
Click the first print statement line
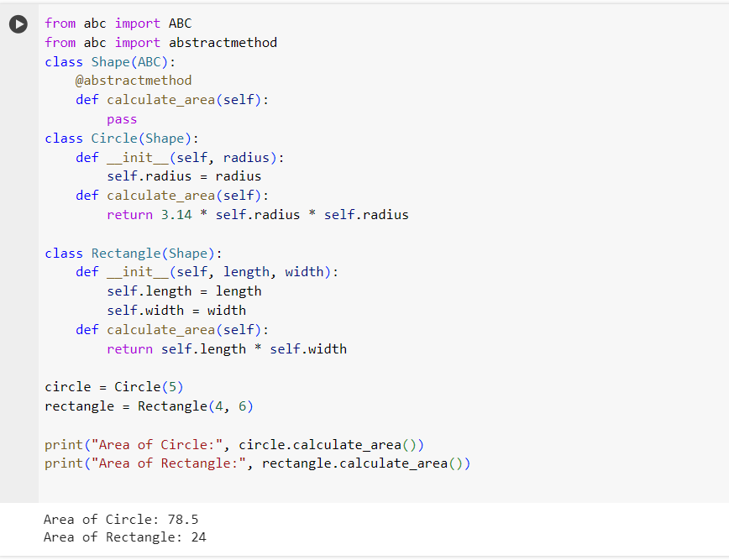click(x=235, y=444)
